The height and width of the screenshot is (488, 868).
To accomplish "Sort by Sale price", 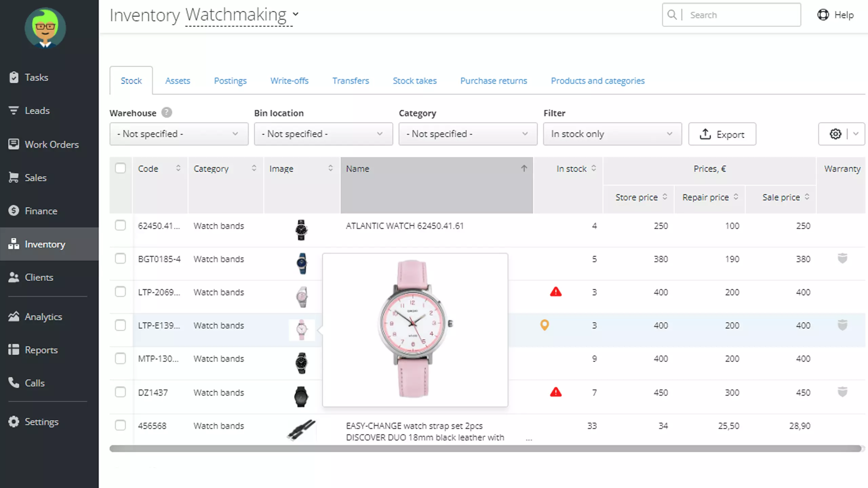I will click(x=807, y=197).
